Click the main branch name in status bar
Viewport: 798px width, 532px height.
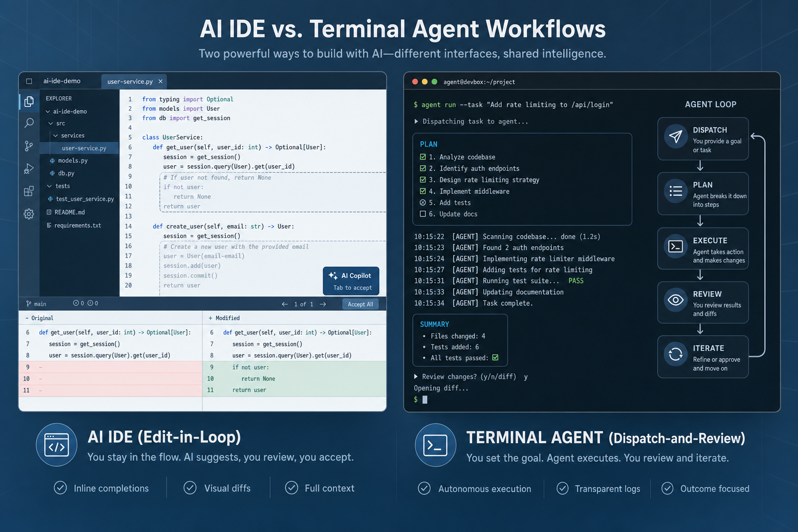pos(40,304)
